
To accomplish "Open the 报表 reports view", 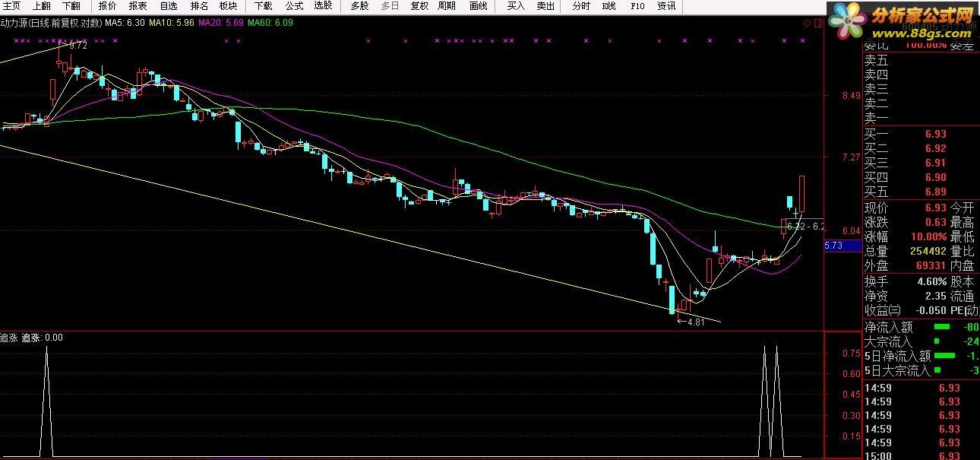I will (138, 6).
